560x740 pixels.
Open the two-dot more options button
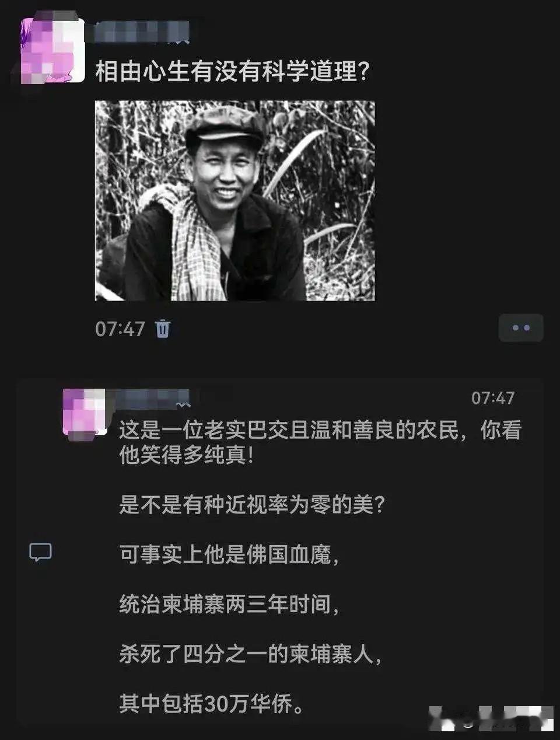[521, 327]
